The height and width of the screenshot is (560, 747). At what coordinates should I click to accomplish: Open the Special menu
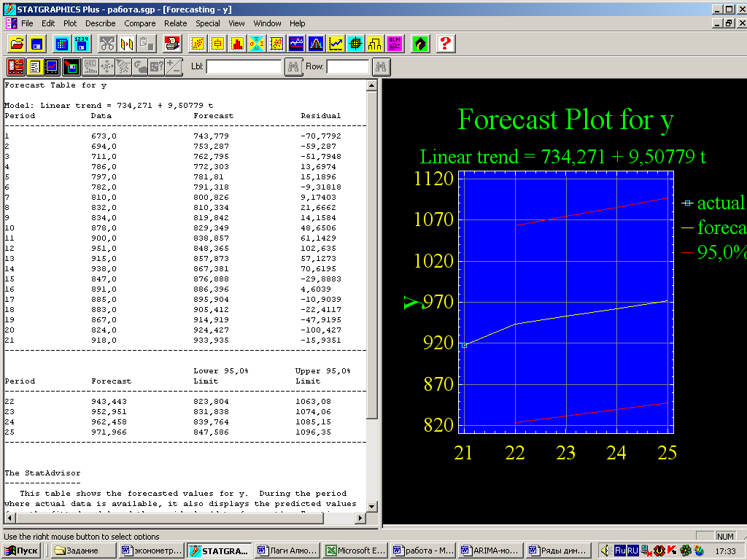(208, 23)
